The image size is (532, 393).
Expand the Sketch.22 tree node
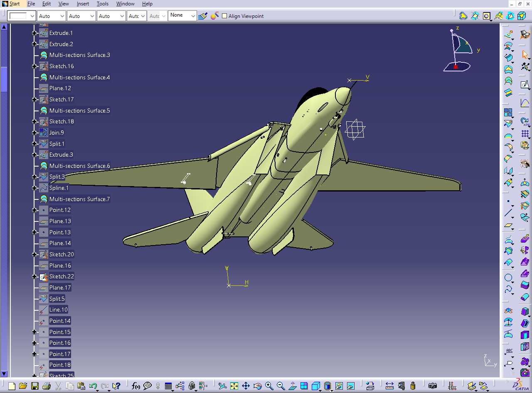pos(34,276)
